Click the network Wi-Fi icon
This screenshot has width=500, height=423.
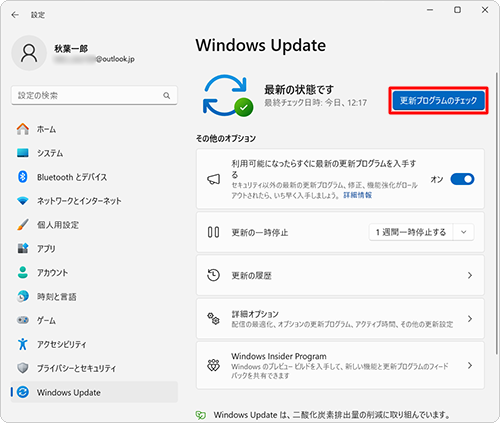coord(23,201)
